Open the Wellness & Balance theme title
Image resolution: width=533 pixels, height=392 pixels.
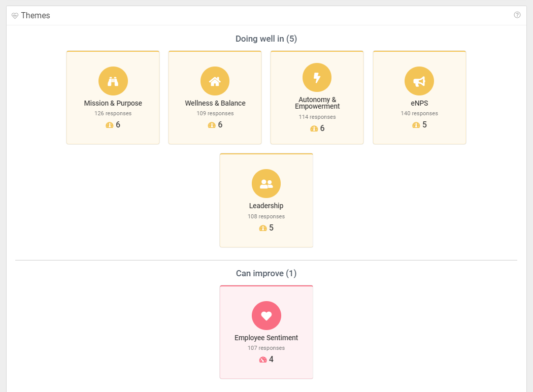(215, 103)
